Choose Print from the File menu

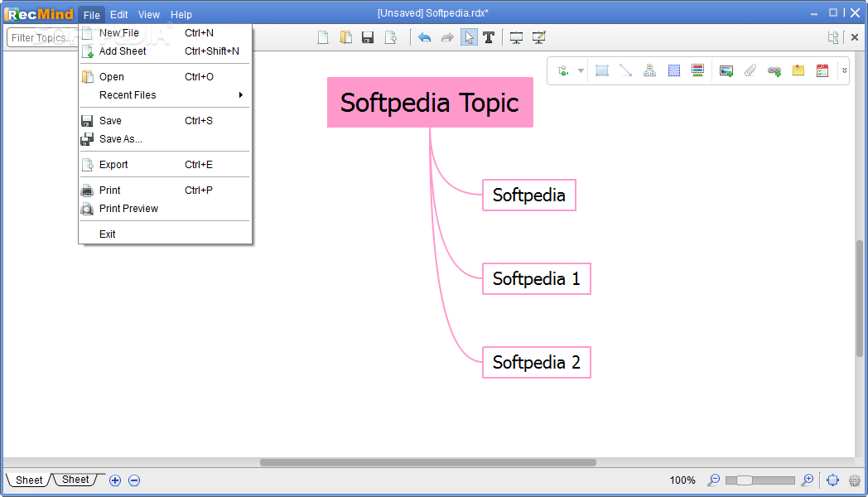[x=165, y=191]
